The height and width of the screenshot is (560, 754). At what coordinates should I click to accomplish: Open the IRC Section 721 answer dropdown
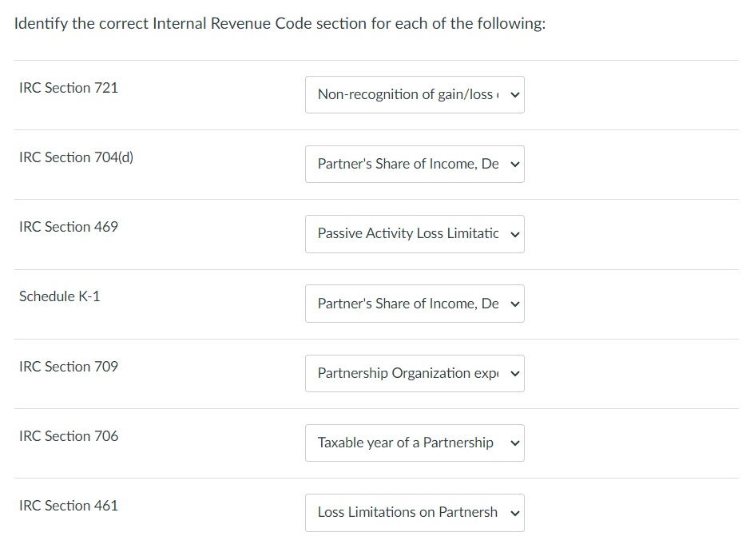pos(414,94)
